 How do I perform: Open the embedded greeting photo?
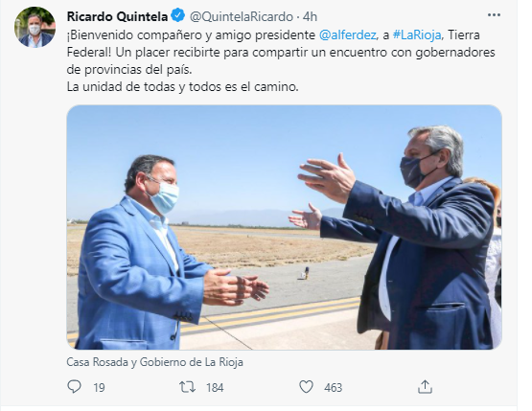pos(284,227)
